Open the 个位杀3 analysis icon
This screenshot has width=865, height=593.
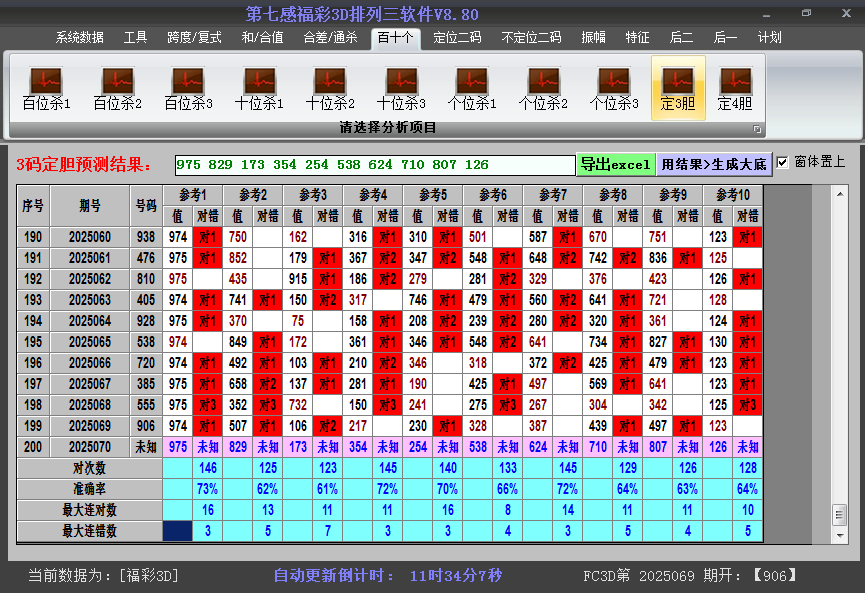pyautogui.click(x=613, y=88)
